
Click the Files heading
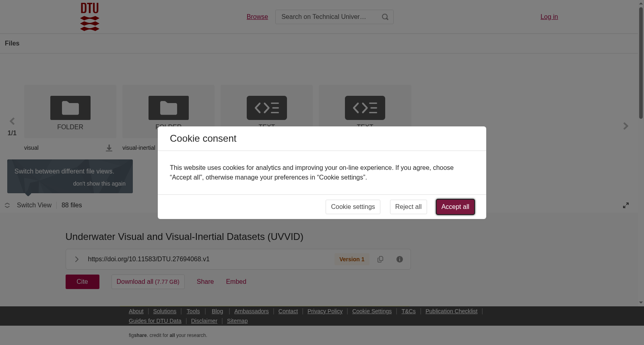point(12,43)
